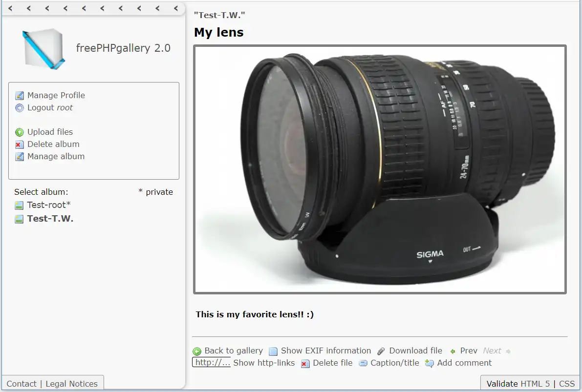Click the Manage album pencil icon
Viewport: 582px width, 392px height.
tap(19, 157)
